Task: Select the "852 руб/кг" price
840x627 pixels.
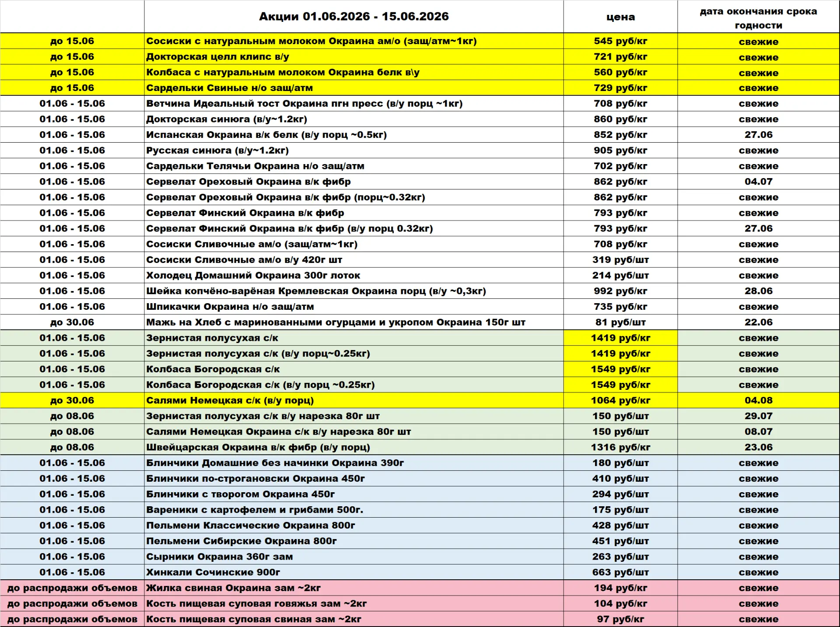Action: pos(620,135)
